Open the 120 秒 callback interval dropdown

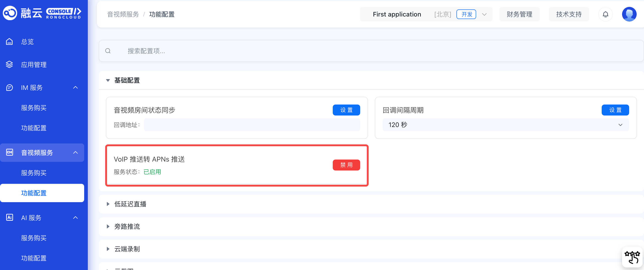pos(505,125)
